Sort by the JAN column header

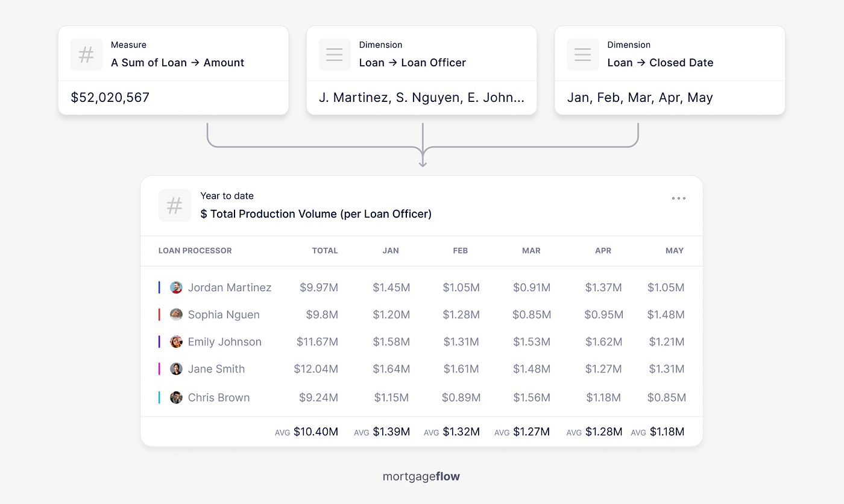[391, 251]
